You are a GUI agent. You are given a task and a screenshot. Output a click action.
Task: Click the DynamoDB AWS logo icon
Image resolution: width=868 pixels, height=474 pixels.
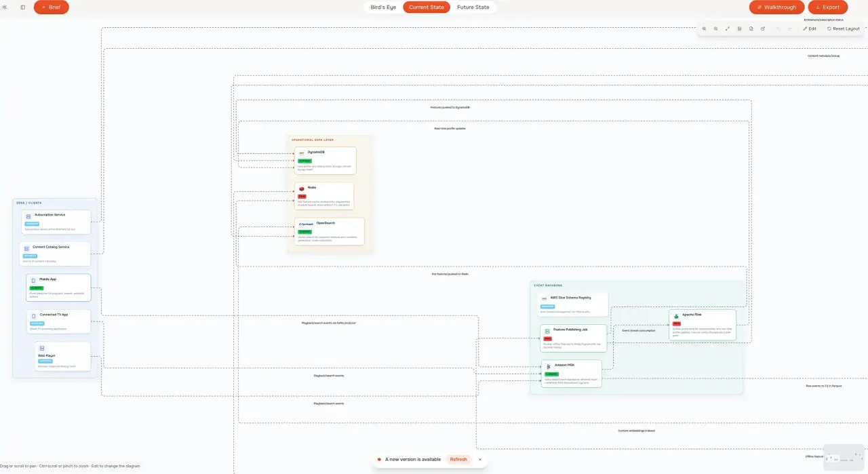pos(302,153)
